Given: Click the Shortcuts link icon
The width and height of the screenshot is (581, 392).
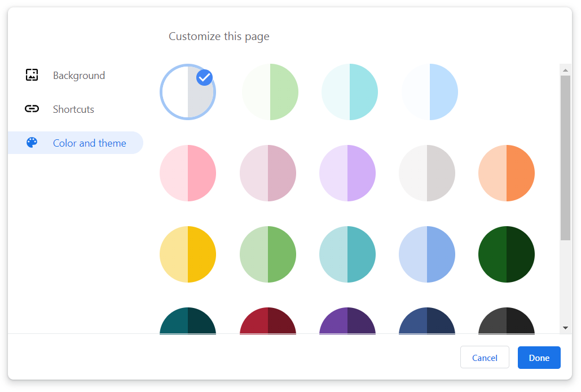Looking at the screenshot, I should [32, 109].
